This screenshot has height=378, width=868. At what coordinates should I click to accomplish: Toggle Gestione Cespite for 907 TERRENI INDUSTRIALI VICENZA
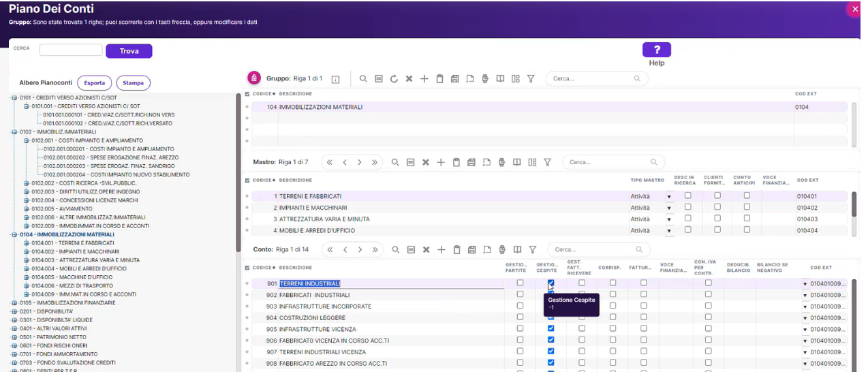point(551,351)
